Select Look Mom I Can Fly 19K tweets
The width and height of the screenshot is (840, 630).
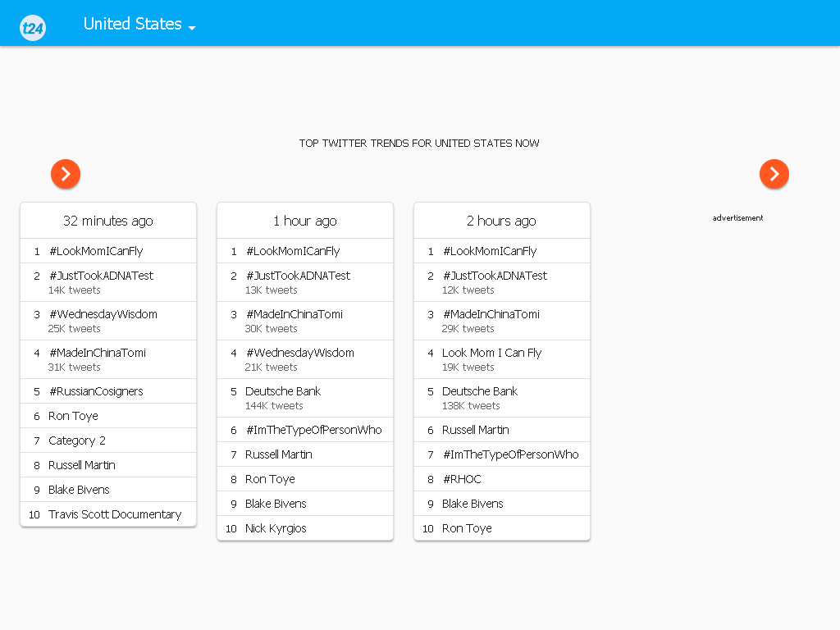click(x=502, y=359)
